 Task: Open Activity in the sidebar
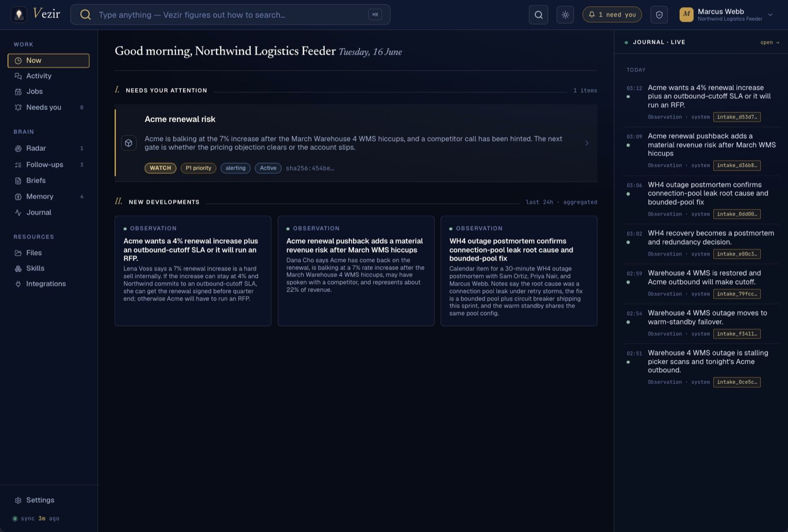click(48, 76)
